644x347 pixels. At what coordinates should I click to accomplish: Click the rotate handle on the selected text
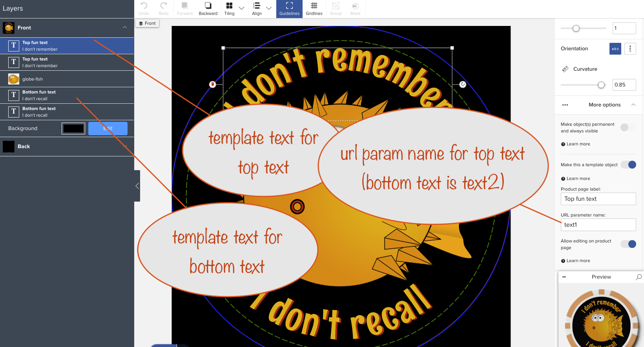tap(463, 84)
